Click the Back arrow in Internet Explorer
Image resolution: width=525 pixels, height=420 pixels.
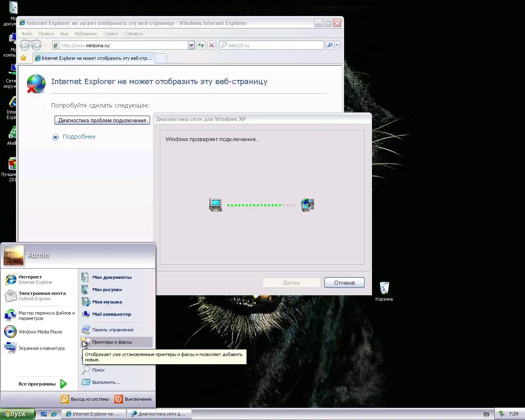pos(25,45)
